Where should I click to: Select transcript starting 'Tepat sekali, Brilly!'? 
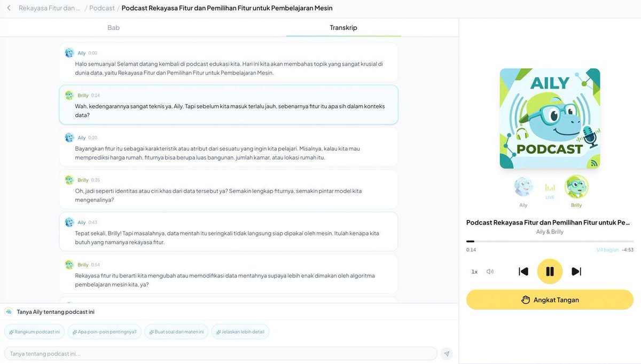click(229, 232)
